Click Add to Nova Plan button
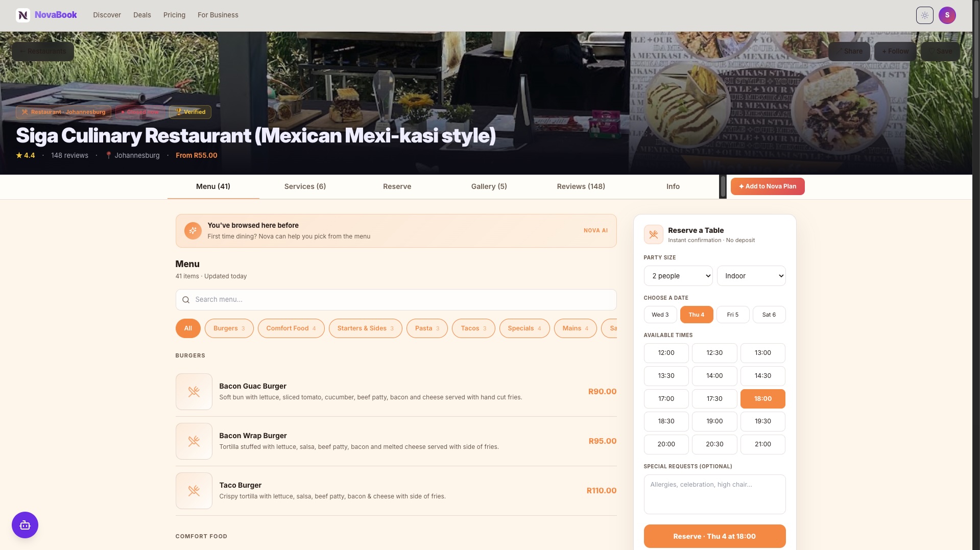This screenshot has height=550, width=980. 768,186
